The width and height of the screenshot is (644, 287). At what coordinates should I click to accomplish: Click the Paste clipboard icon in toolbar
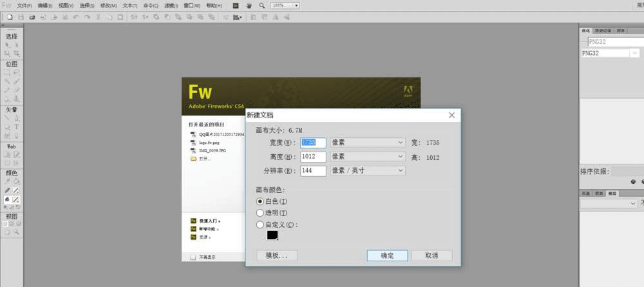120,17
